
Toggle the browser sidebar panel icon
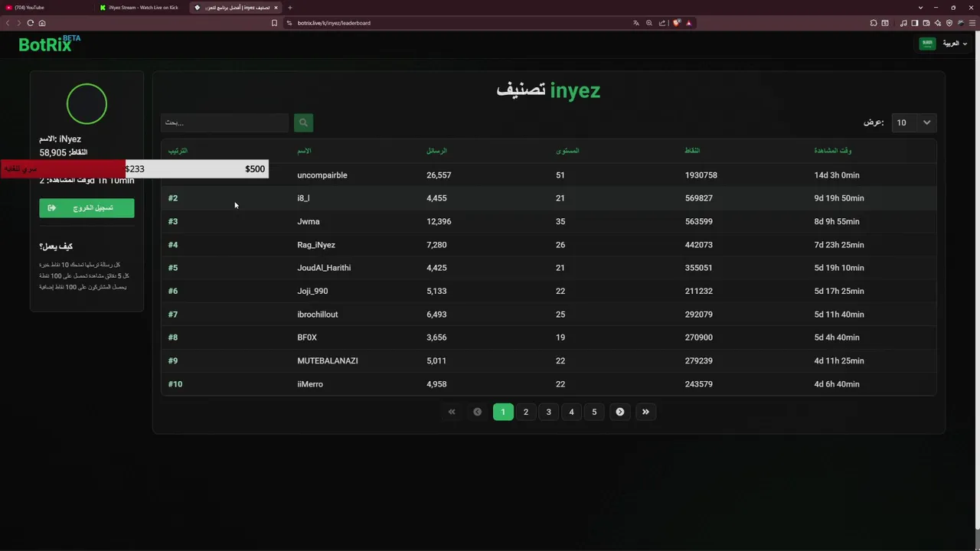[915, 23]
